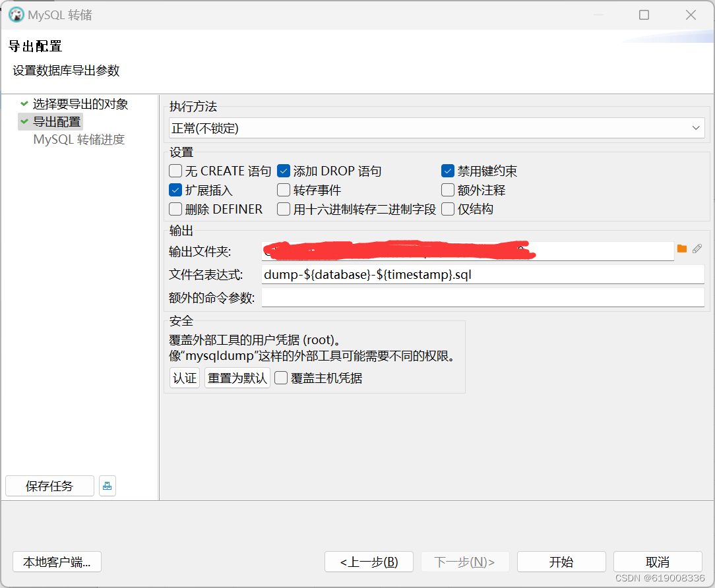Click the 取消 button

[x=658, y=562]
